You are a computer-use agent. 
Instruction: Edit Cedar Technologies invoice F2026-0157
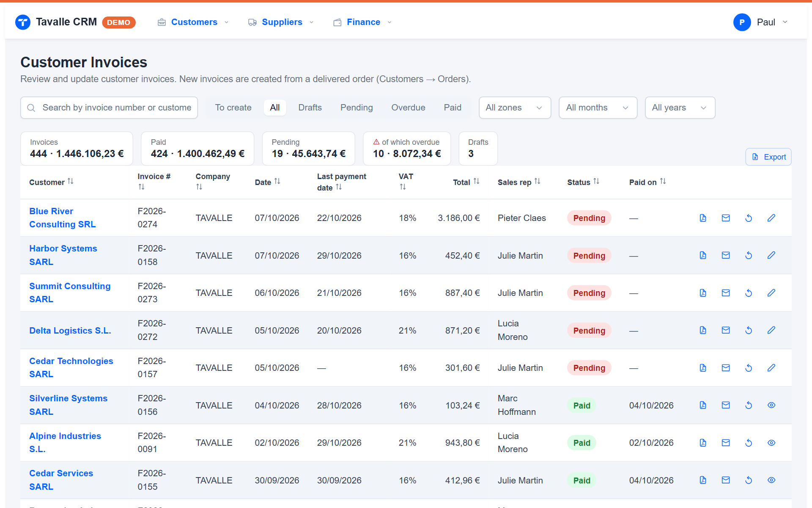coord(771,368)
